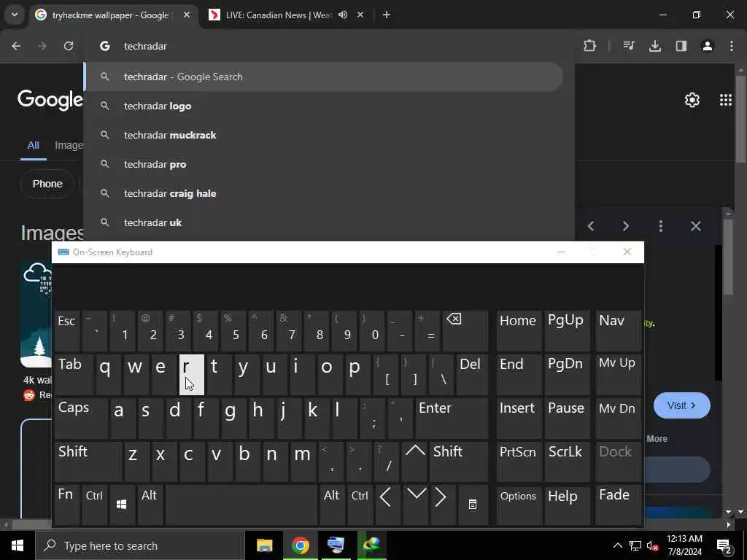This screenshot has width=747, height=560.
Task: Toggle the Nav key on the on-screen keyboard
Action: click(619, 330)
